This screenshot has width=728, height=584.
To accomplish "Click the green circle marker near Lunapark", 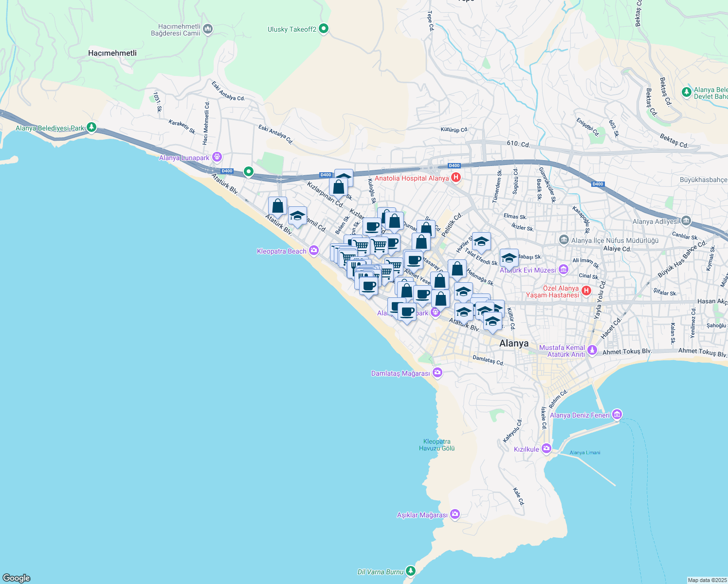I will click(x=249, y=171).
